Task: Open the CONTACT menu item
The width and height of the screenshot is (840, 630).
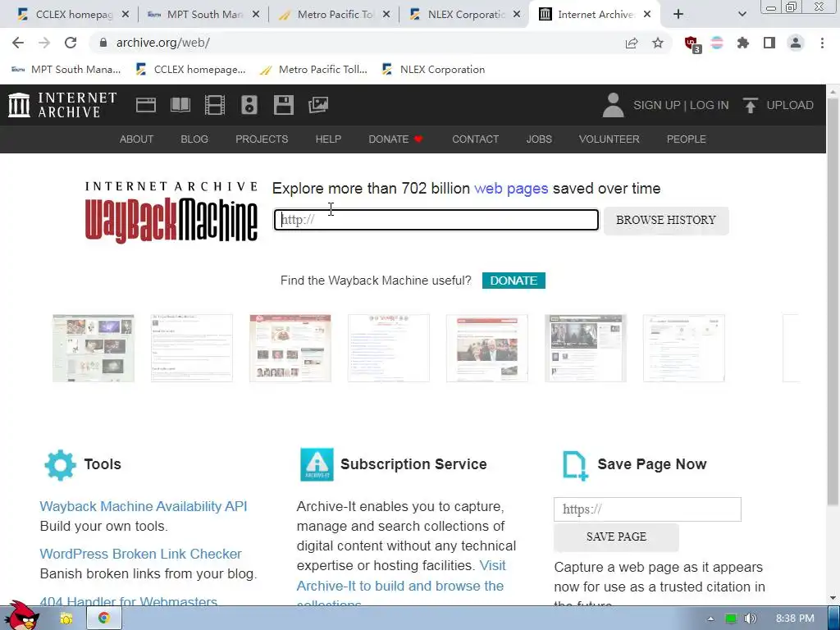Action: coord(475,139)
